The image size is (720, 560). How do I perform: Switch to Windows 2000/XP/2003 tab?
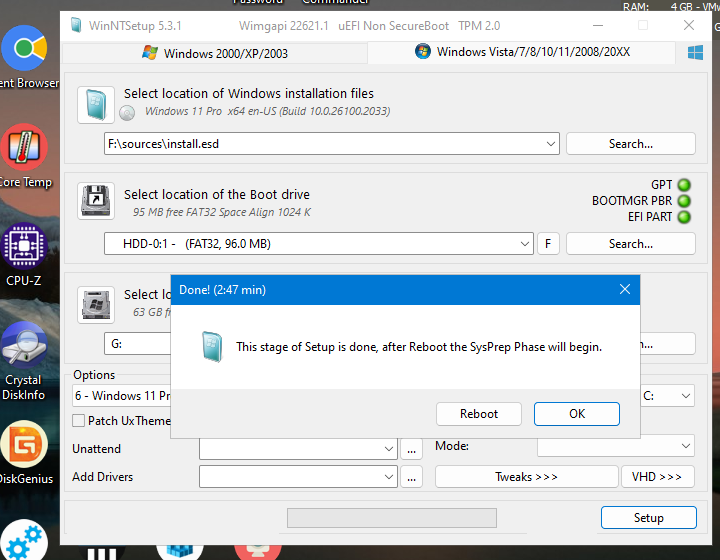click(x=215, y=53)
